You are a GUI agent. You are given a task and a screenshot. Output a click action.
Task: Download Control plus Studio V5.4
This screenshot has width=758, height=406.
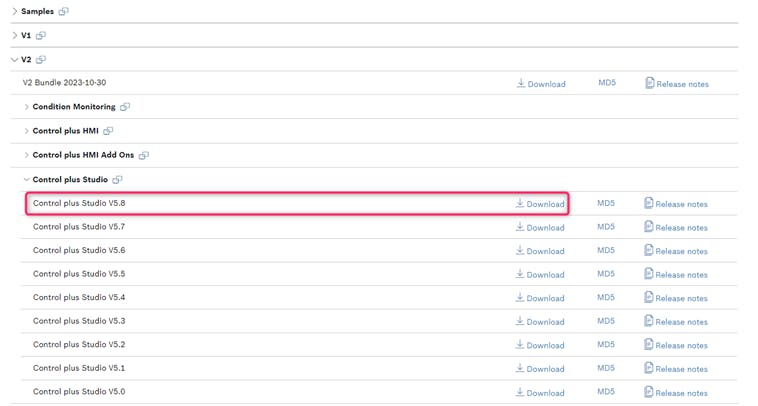pyautogui.click(x=540, y=298)
